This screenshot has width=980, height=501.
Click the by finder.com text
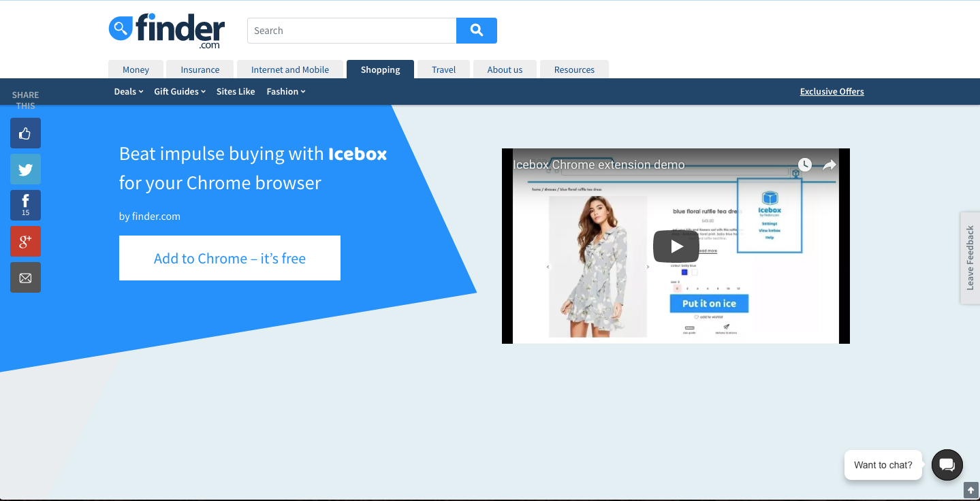click(150, 216)
